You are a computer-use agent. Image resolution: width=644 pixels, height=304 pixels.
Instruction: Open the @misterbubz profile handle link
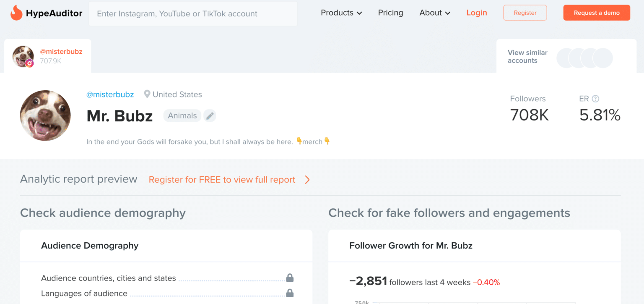point(110,94)
